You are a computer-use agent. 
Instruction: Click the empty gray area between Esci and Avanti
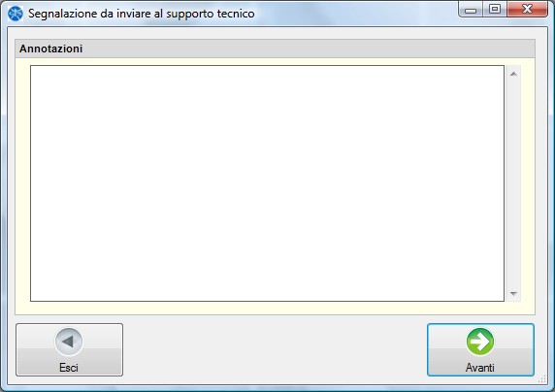[x=275, y=349]
